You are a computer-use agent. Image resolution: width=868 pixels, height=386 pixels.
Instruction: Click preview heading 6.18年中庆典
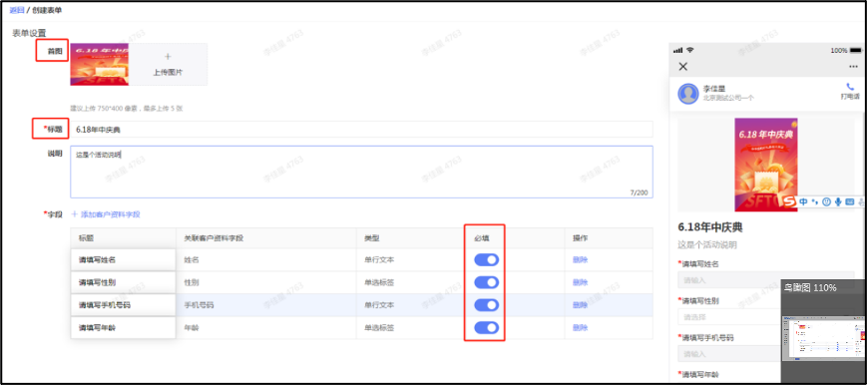coord(710,227)
